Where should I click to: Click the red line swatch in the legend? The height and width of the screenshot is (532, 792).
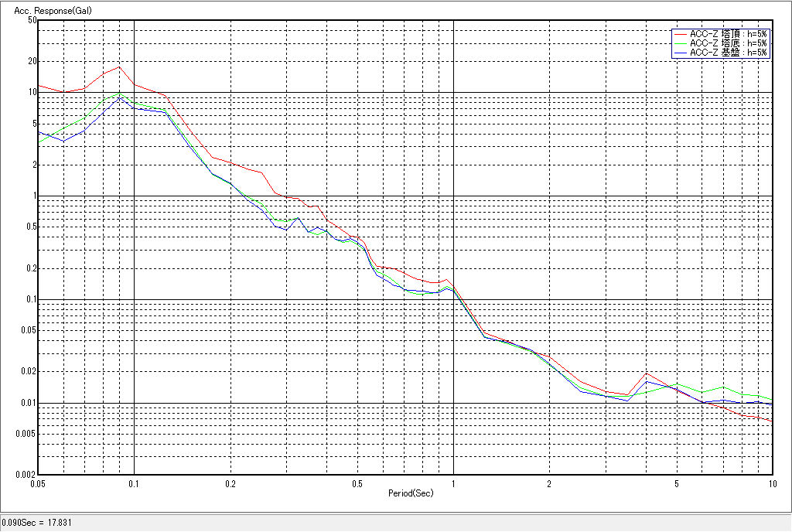[680, 34]
